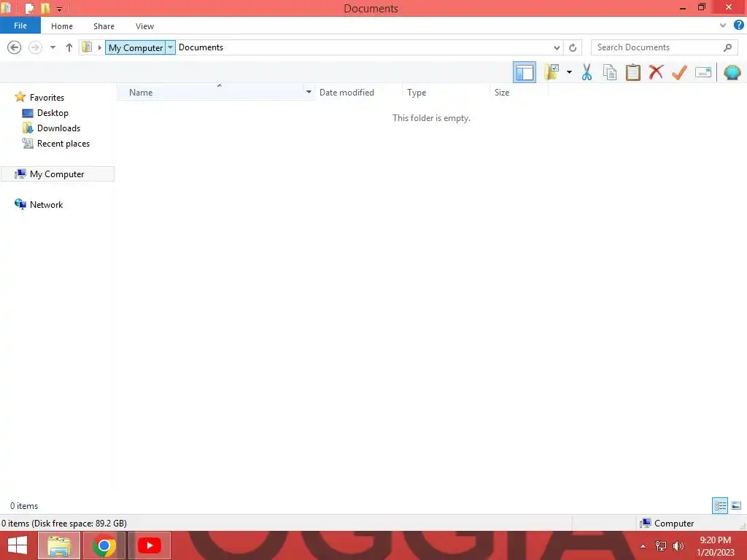Refresh the Documents folder
747x560 pixels.
coord(573,47)
